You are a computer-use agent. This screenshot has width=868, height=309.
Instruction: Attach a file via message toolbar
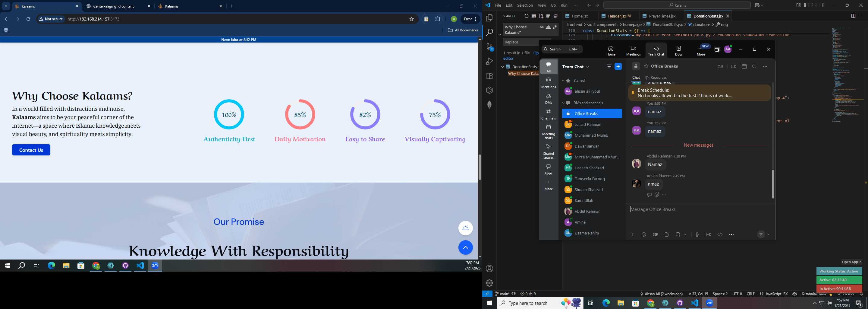click(666, 234)
